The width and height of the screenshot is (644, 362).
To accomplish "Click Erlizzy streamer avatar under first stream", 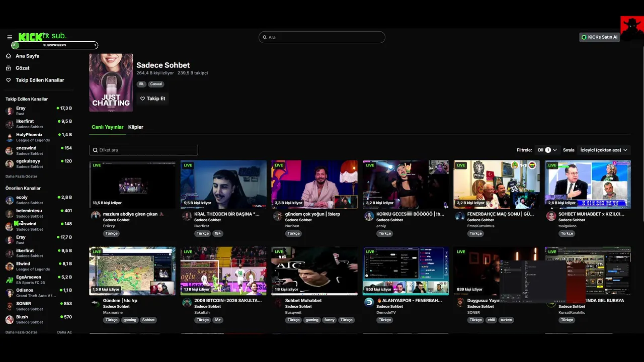I will [95, 216].
